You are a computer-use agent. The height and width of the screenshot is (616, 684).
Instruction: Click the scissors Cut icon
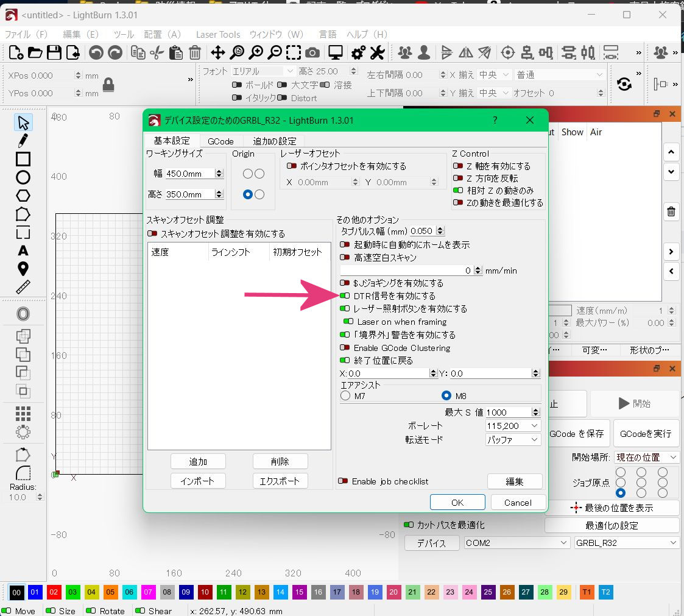[157, 53]
